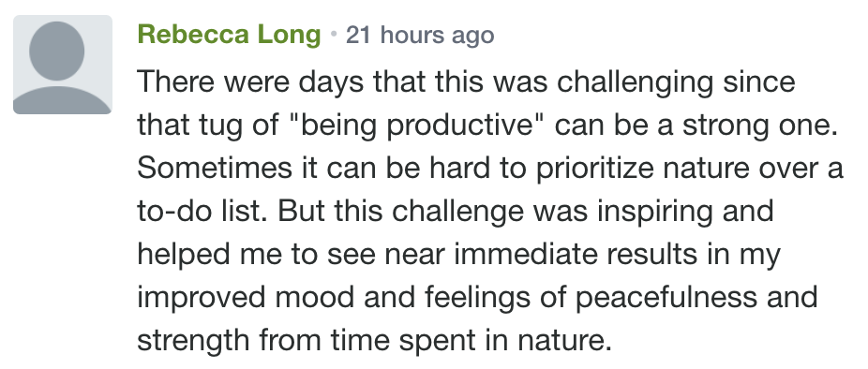Click the word "prioritize" in the comment

pyautogui.click(x=595, y=169)
